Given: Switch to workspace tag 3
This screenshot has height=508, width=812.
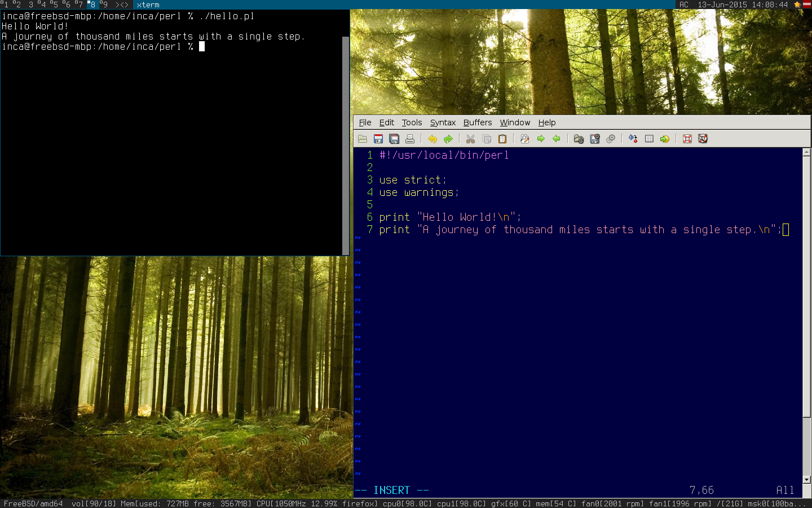Looking at the screenshot, I should click(x=30, y=5).
